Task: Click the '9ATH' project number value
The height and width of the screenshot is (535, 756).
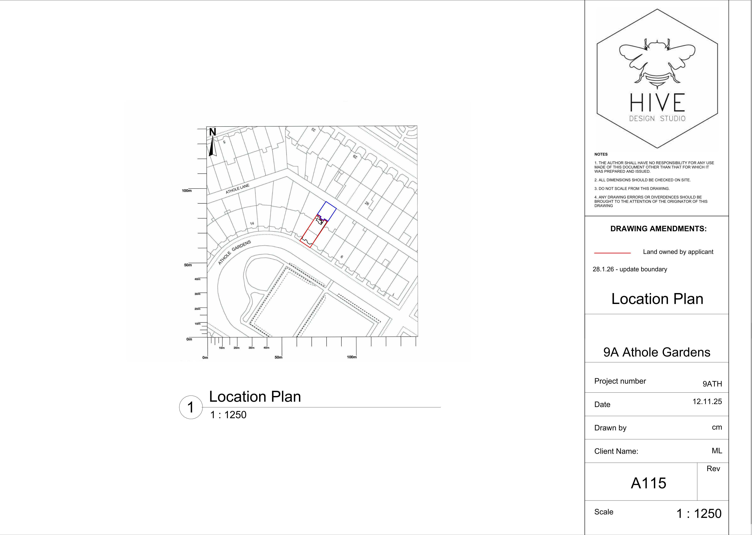Action: tap(712, 384)
